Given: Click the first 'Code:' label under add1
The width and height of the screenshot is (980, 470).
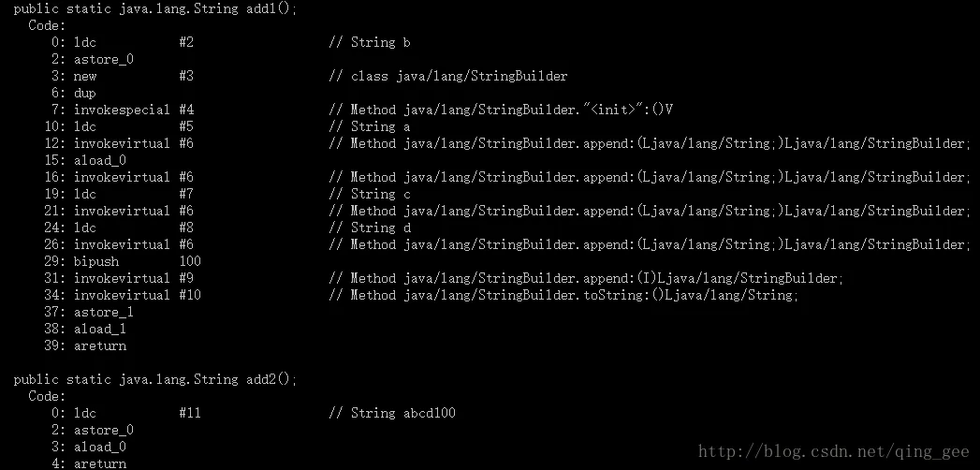Looking at the screenshot, I should click(47, 25).
